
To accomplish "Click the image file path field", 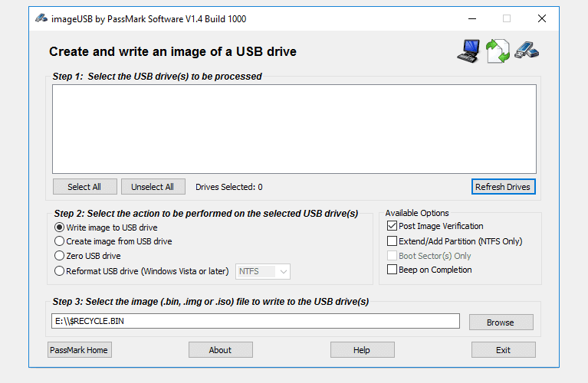I will coord(255,321).
